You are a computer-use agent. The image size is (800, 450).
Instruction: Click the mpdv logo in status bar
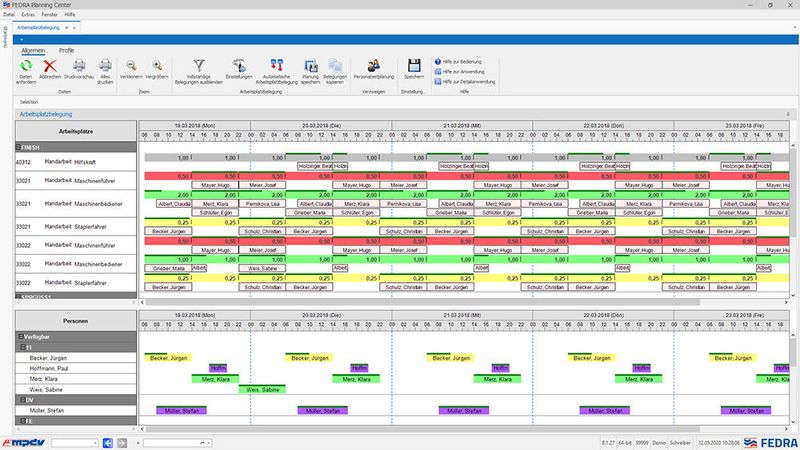tap(23, 442)
